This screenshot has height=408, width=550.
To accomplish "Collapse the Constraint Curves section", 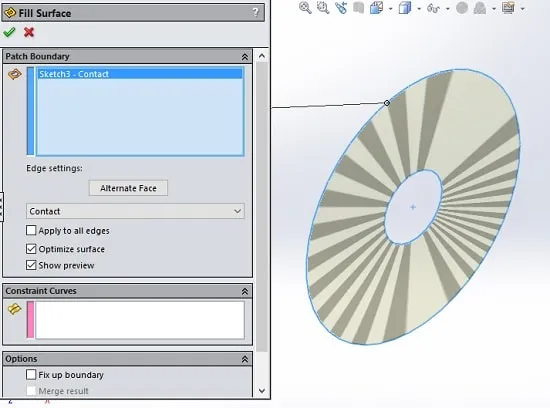I will (245, 291).
